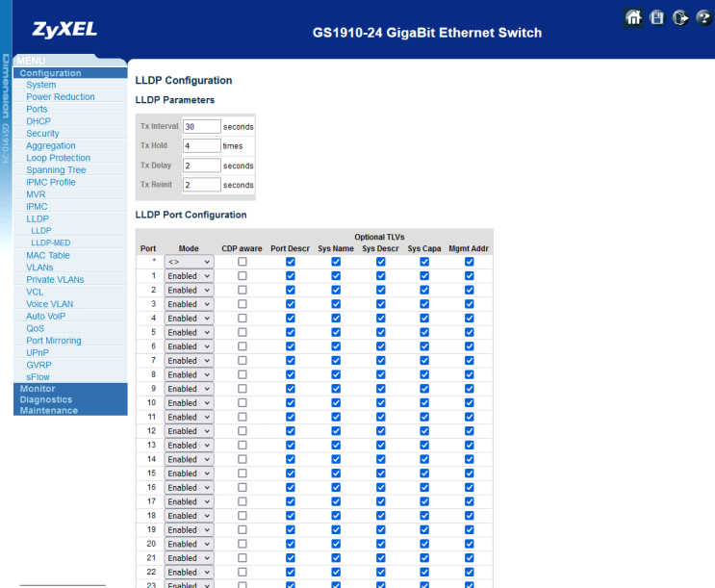Go to the Home icon
Image resolution: width=715 pixels, height=588 pixels.
pos(633,17)
